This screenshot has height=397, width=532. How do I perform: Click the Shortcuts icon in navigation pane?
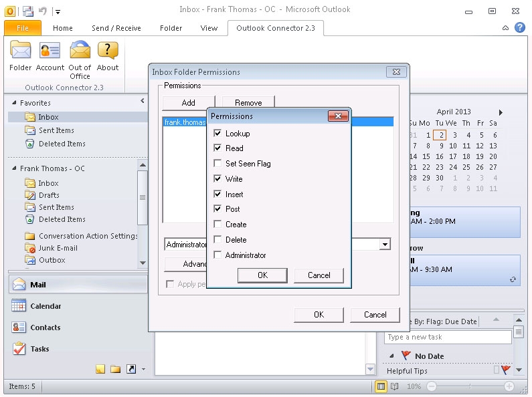click(x=131, y=369)
